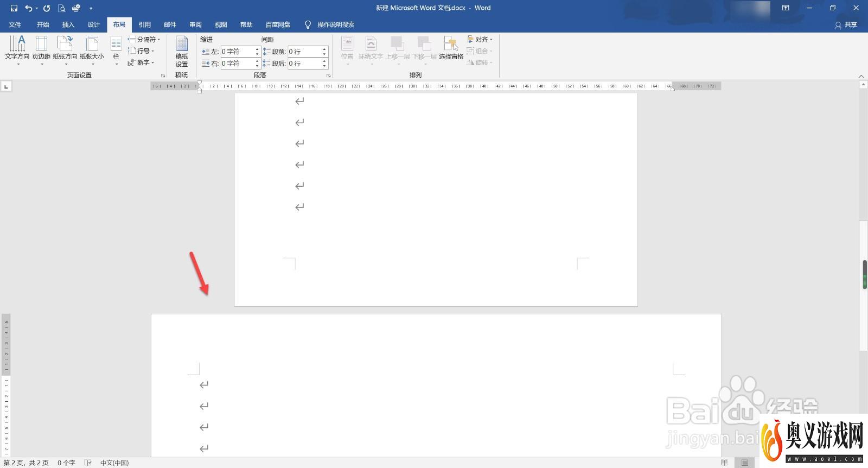Switch to the 插入 Insert tab
This screenshot has height=468, width=868.
click(68, 24)
